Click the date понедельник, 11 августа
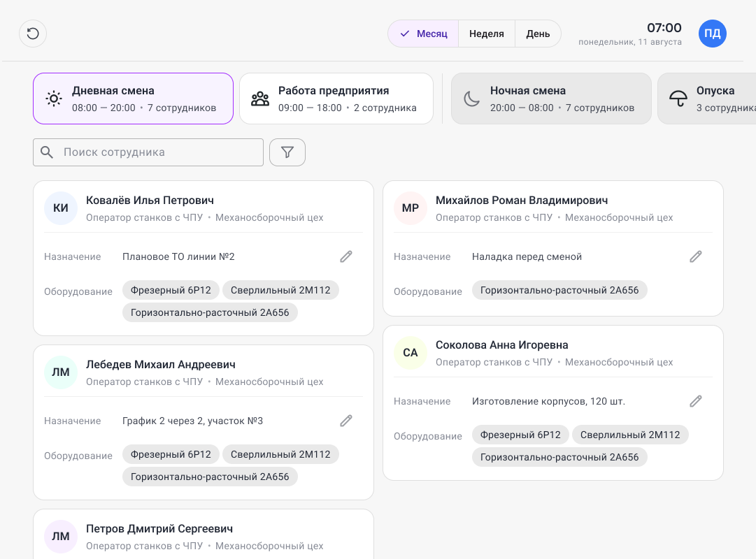The image size is (756, 559). click(x=630, y=42)
